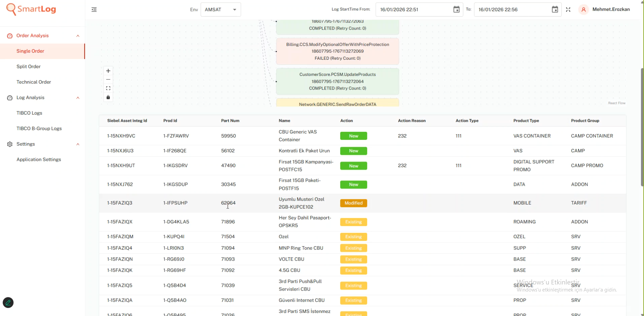Click New badge for Kontratli Ek Paket Urun
The height and width of the screenshot is (316, 644).
coord(354,151)
